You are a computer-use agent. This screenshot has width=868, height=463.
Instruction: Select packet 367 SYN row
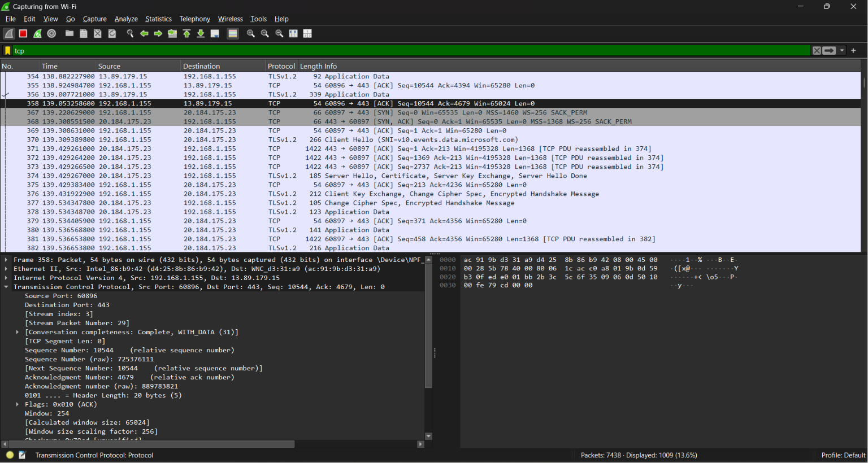click(431, 112)
